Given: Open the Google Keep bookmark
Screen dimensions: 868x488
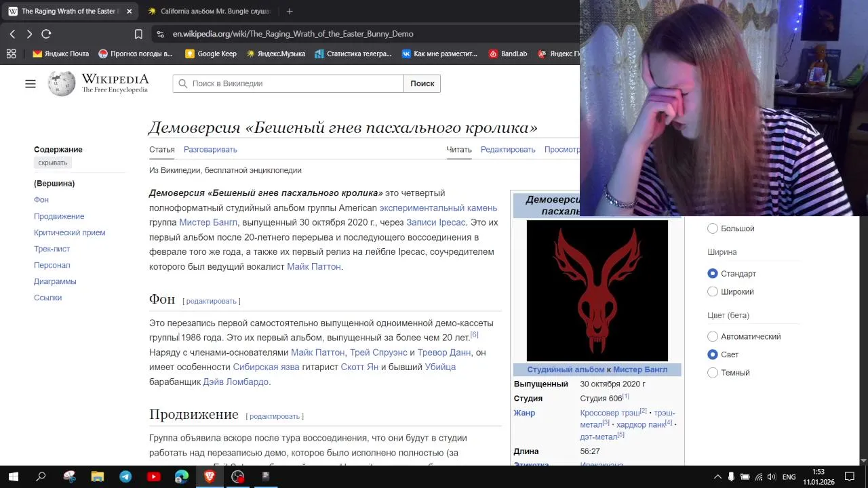Looking at the screenshot, I should tap(211, 54).
